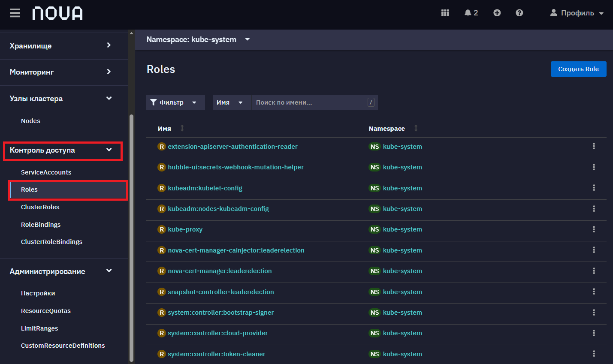Open kebab menu for hubble-ui:secrets-webhook-mutation-helper
This screenshot has height=364, width=613.
(594, 167)
